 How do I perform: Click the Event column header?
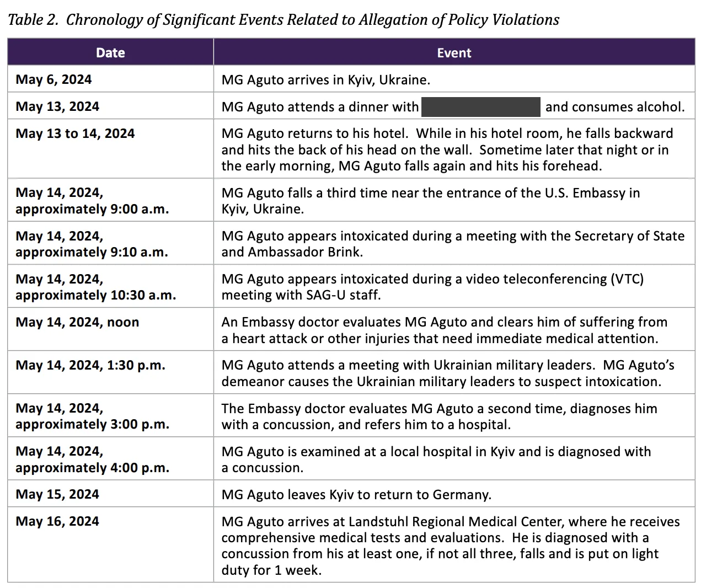pyautogui.click(x=454, y=53)
